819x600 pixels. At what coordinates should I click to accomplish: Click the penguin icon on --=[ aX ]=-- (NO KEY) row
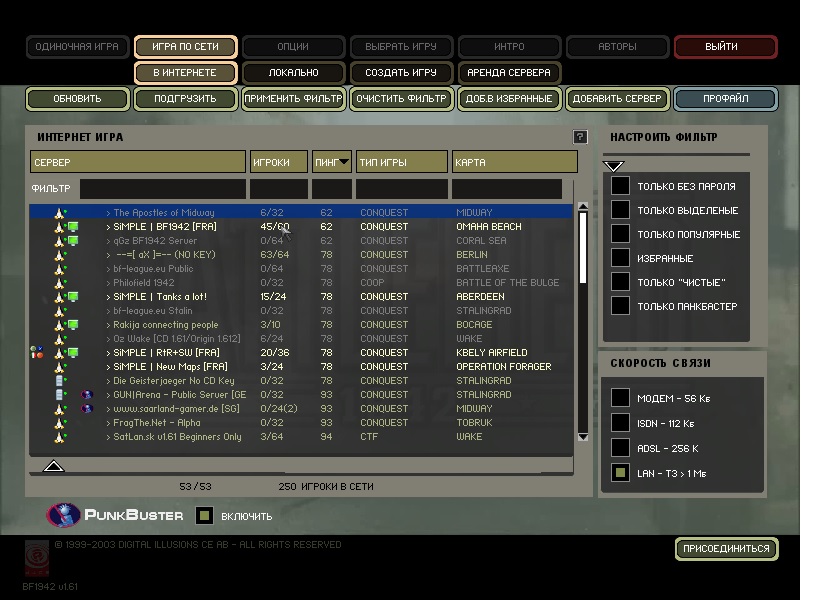coord(60,255)
